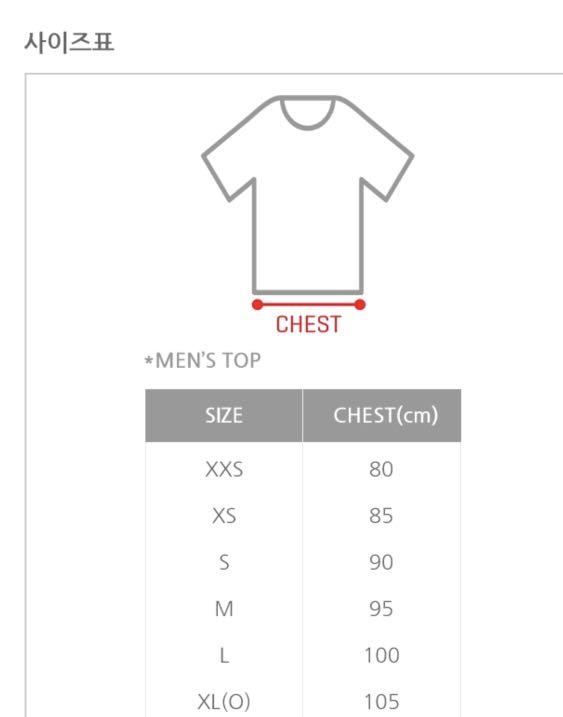
Task: Select the M size cell
Action: [x=224, y=609]
